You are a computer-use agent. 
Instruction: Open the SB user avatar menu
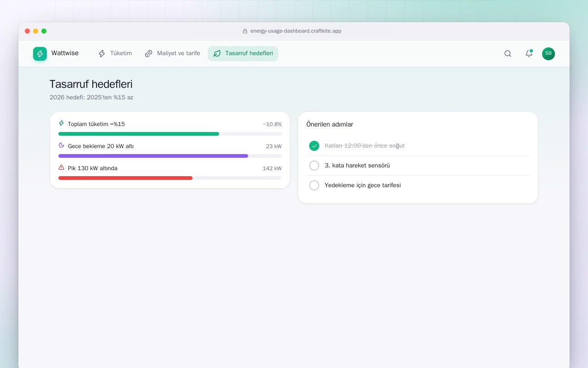point(548,54)
